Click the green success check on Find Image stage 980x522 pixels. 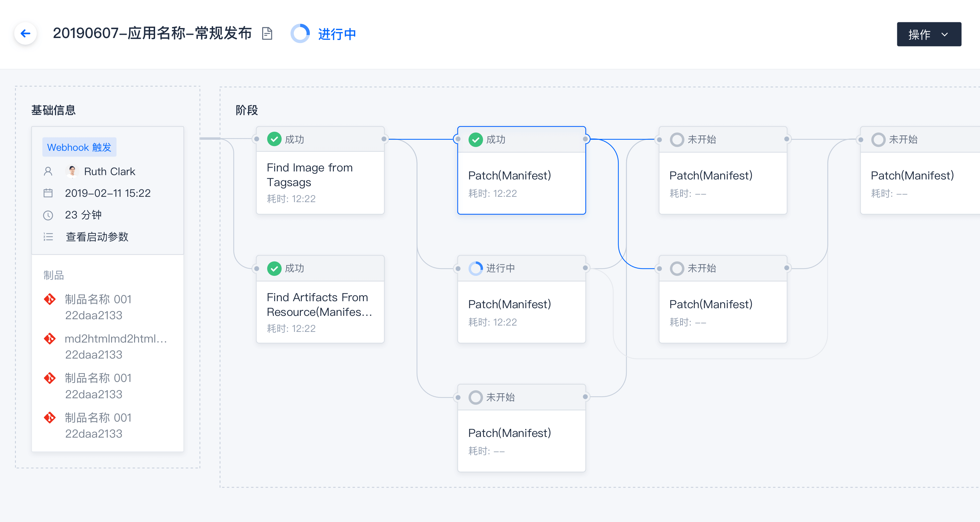pyautogui.click(x=274, y=139)
